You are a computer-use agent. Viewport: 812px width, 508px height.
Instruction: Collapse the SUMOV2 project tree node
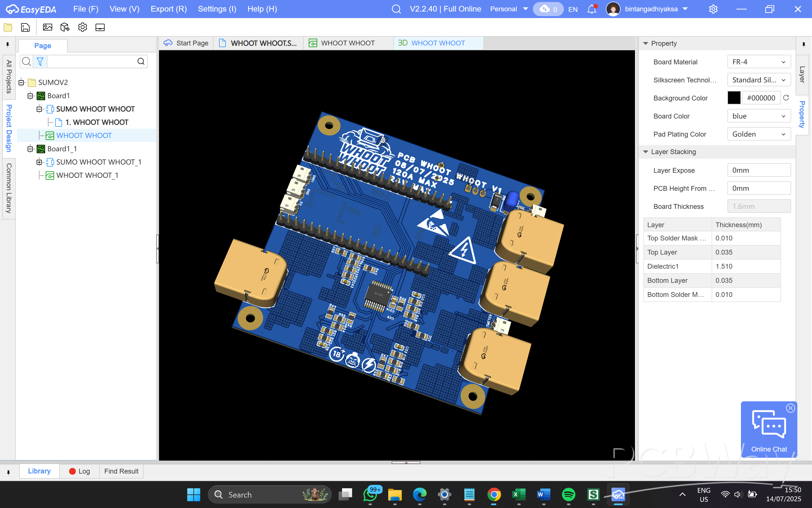pos(21,82)
